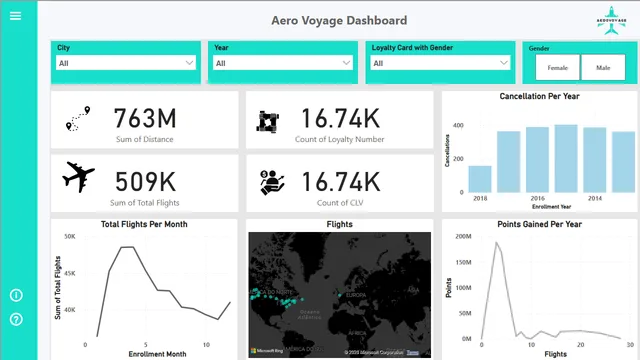Click the peak of Points Gained line
The height and width of the screenshot is (360, 640).
coord(496,242)
